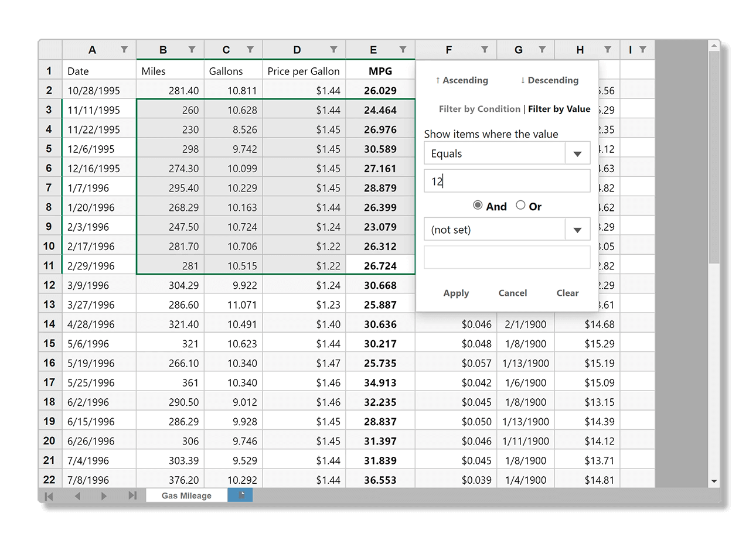Screen dimensions: 756x547
Task: Click the filter funnel on column D
Action: (x=333, y=50)
